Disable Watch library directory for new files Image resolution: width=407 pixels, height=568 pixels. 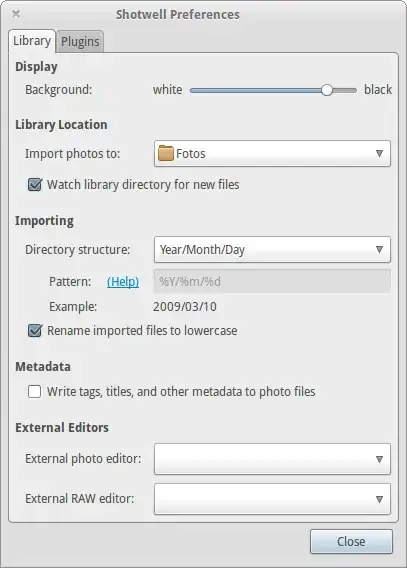(35, 184)
